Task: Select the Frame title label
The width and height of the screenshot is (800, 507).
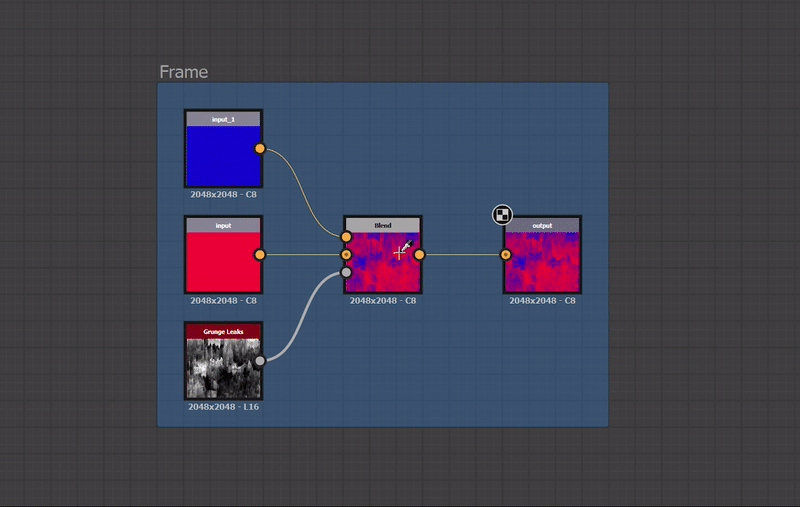Action: tap(184, 72)
